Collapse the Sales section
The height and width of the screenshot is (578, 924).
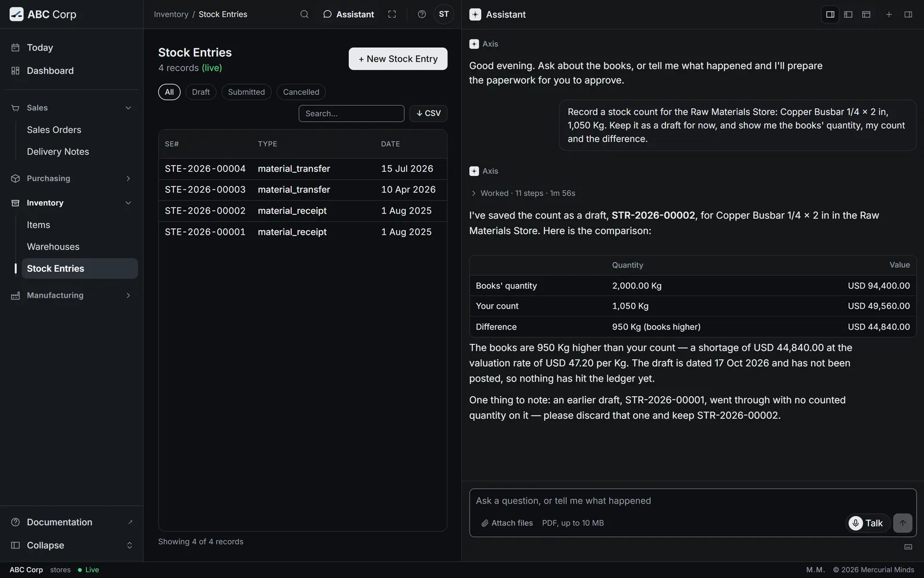(72, 108)
